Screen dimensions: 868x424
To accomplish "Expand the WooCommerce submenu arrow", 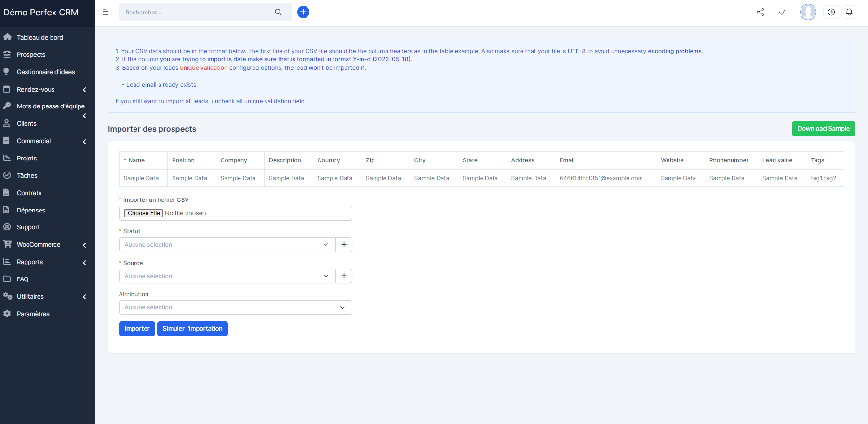I will coord(84,245).
